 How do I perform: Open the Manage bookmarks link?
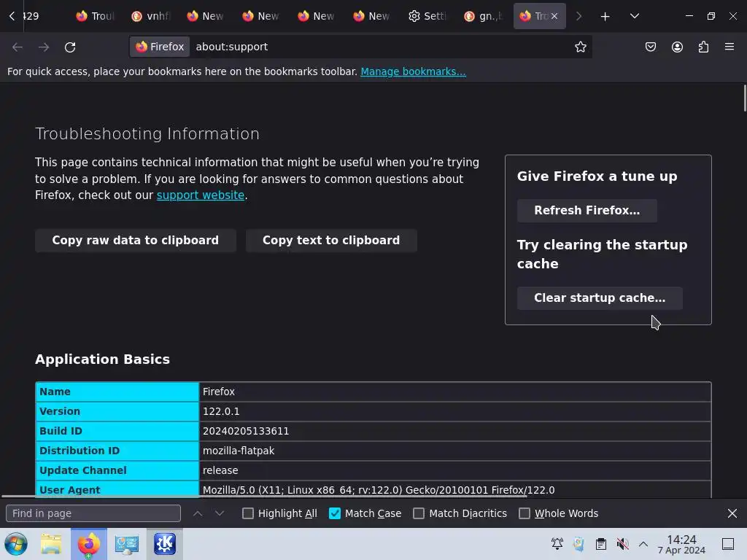[413, 71]
